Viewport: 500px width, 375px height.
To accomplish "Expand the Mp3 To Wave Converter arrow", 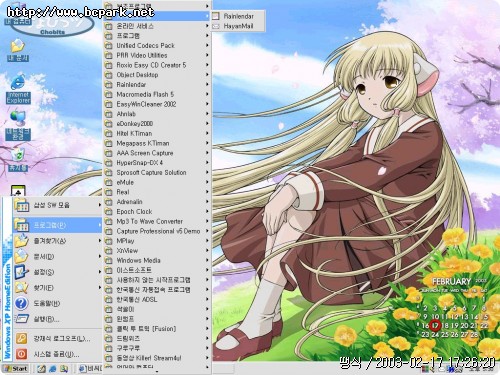I will [x=207, y=221].
